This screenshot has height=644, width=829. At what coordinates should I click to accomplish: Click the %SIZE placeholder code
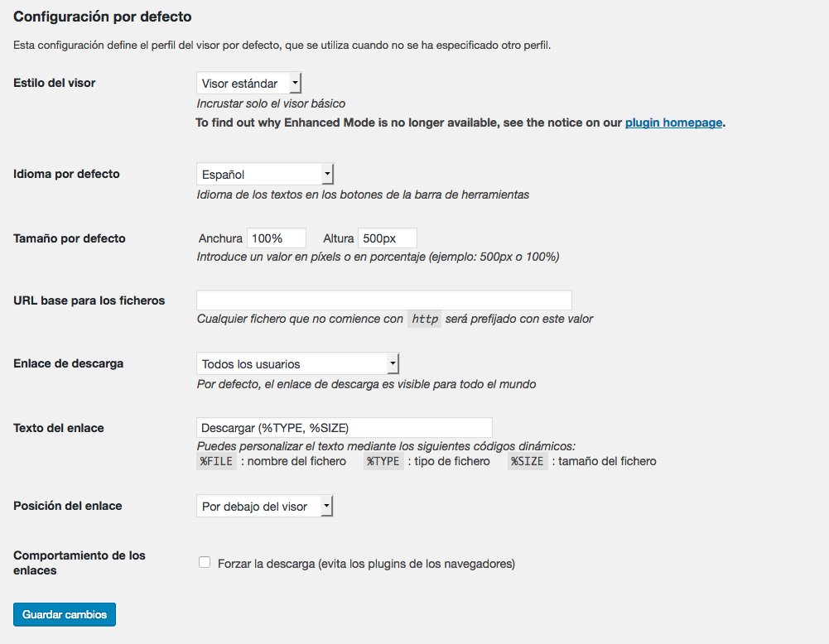pyautogui.click(x=528, y=461)
